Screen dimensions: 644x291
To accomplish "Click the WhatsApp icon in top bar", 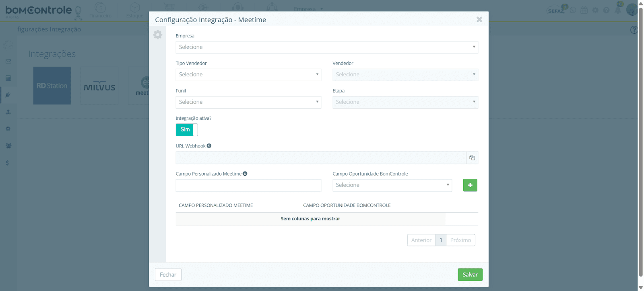I will [x=573, y=10].
